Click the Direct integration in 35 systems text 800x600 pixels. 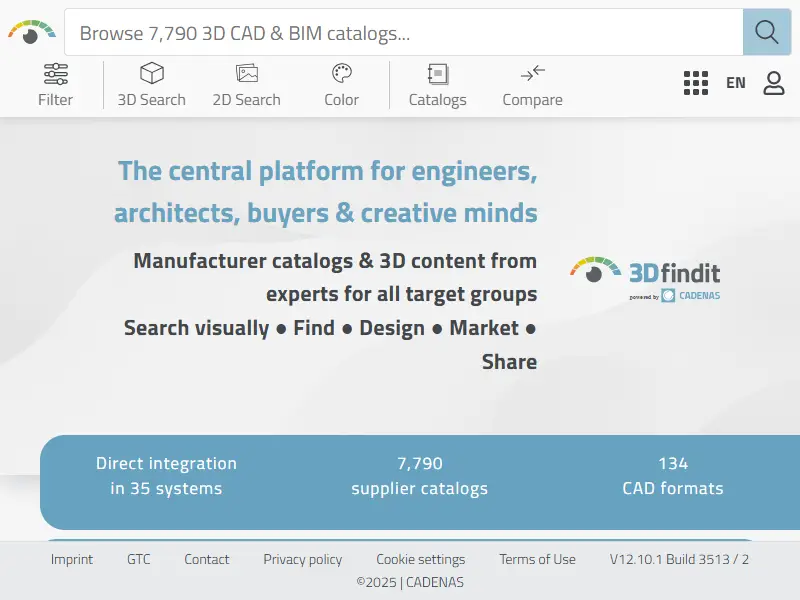(166, 476)
